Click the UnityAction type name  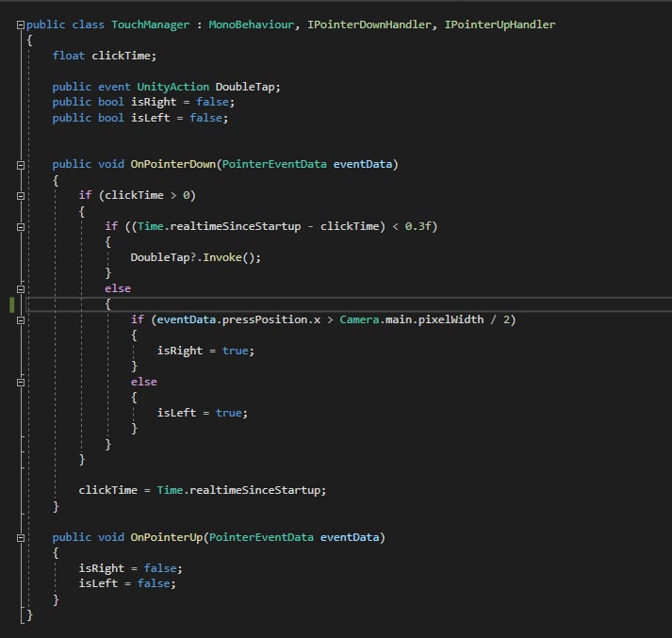pyautogui.click(x=173, y=87)
